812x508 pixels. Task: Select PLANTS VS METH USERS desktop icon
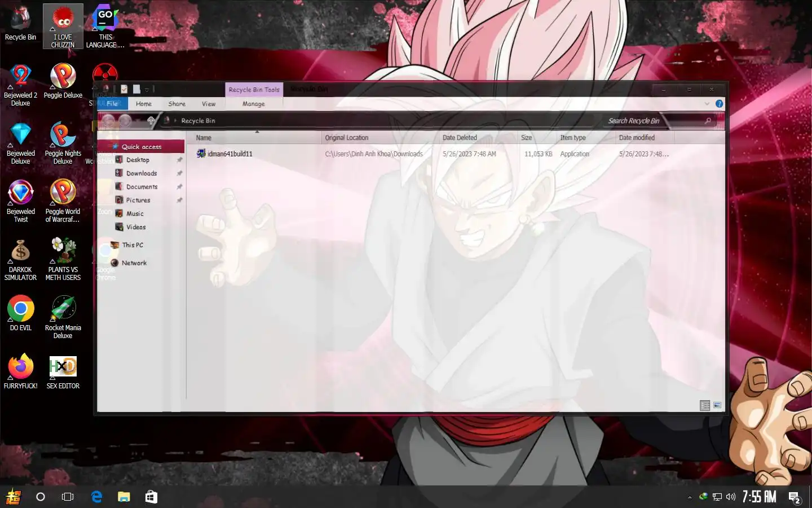63,259
